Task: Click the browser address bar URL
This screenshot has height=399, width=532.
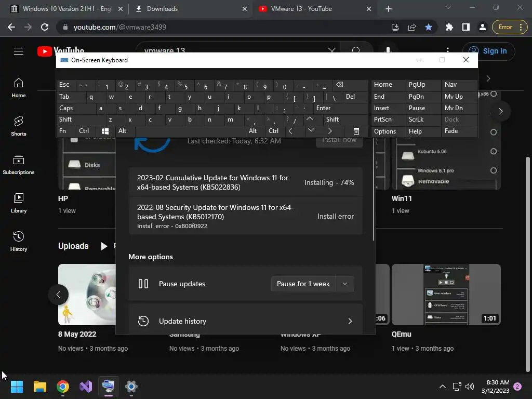Action: click(119, 27)
